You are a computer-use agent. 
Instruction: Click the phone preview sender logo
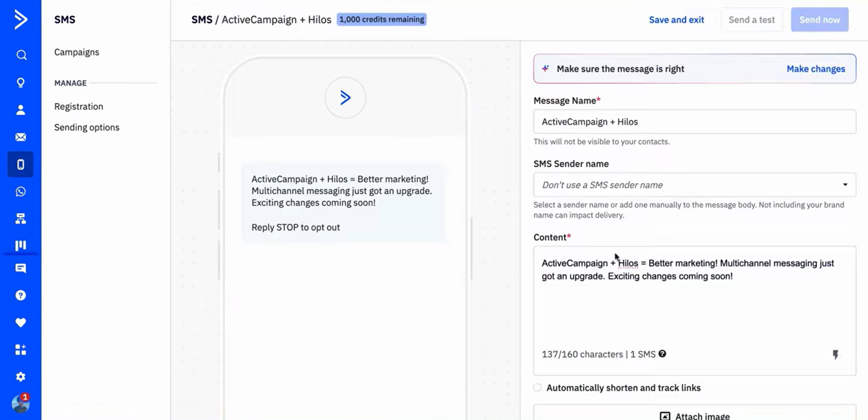click(345, 98)
